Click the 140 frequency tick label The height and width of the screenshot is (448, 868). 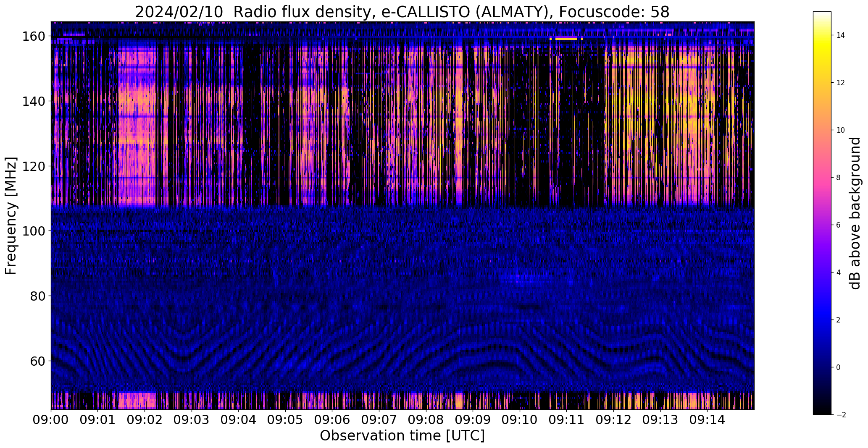(34, 101)
